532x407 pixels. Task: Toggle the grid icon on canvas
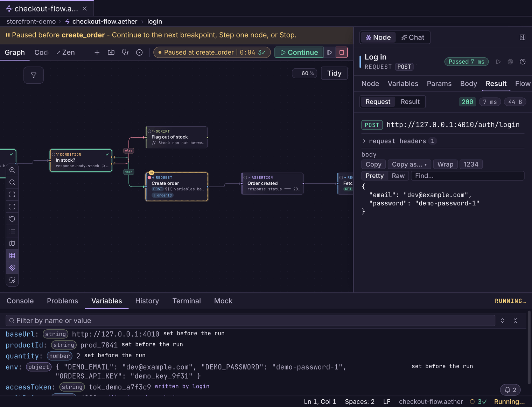tap(12, 255)
